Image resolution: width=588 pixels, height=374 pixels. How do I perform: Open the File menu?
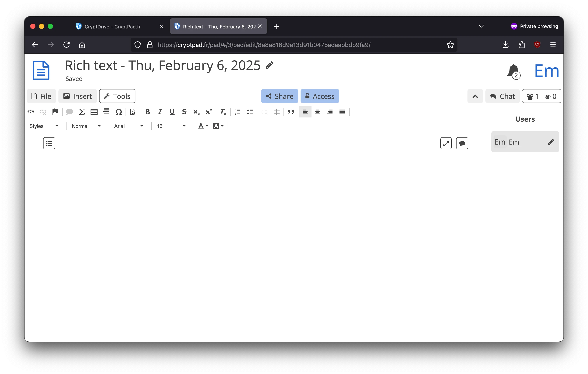point(41,96)
